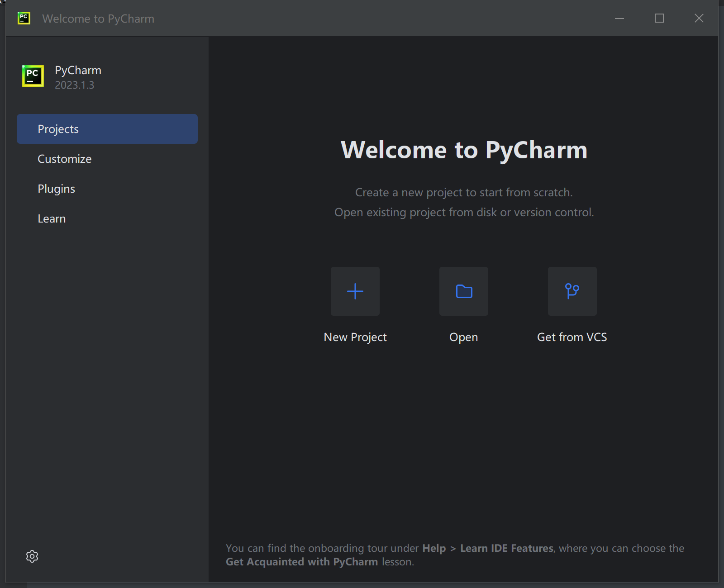Viewport: 724px width, 588px height.
Task: Go to the Learn tab
Action: [107, 218]
